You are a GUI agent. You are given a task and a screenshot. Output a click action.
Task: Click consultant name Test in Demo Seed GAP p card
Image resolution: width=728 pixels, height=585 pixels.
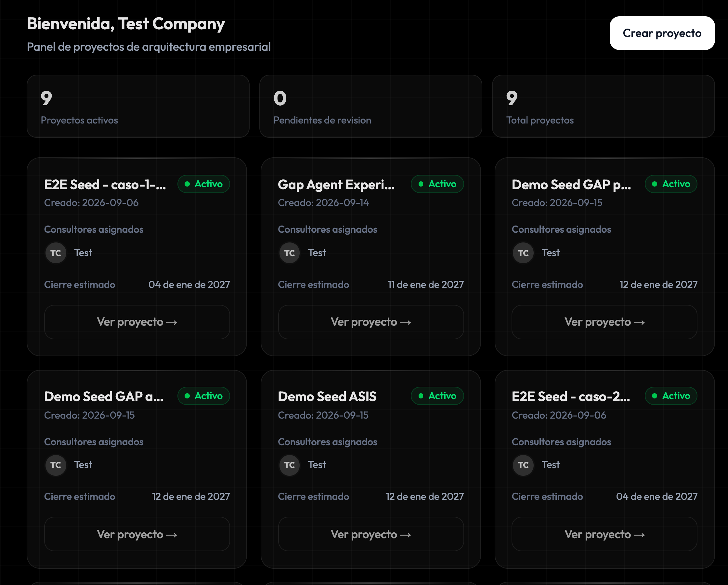click(551, 253)
